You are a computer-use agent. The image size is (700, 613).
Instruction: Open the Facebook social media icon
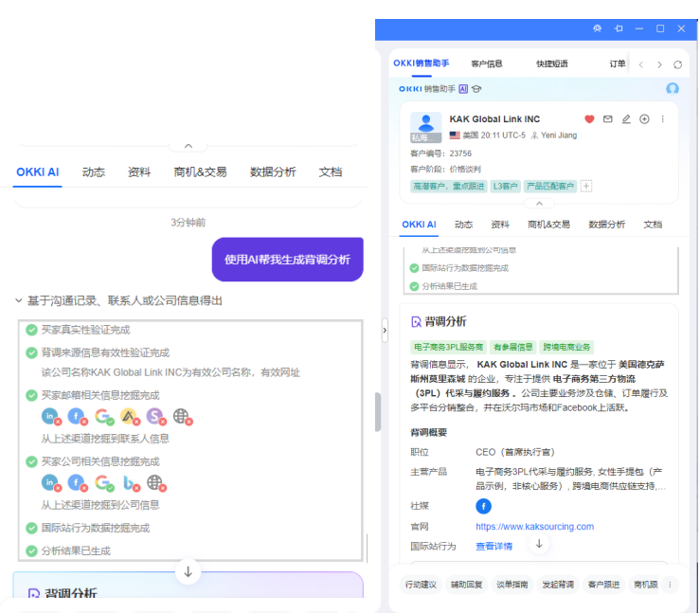[x=483, y=506]
